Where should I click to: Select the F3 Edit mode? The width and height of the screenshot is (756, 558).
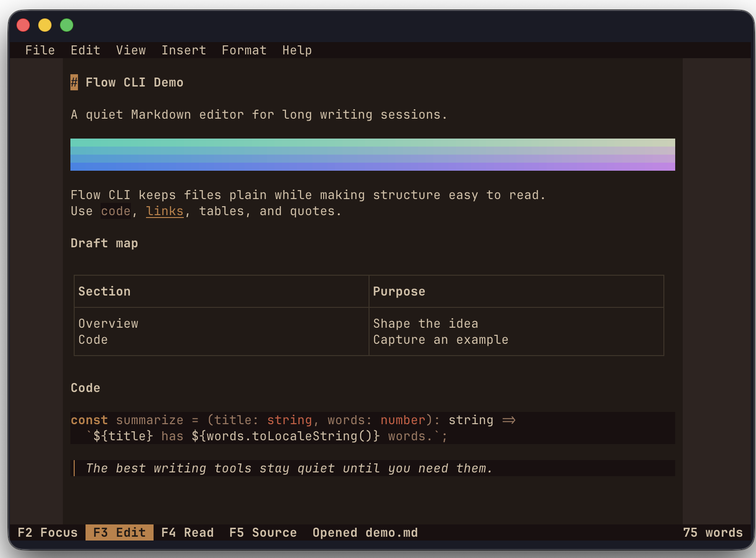pyautogui.click(x=120, y=532)
